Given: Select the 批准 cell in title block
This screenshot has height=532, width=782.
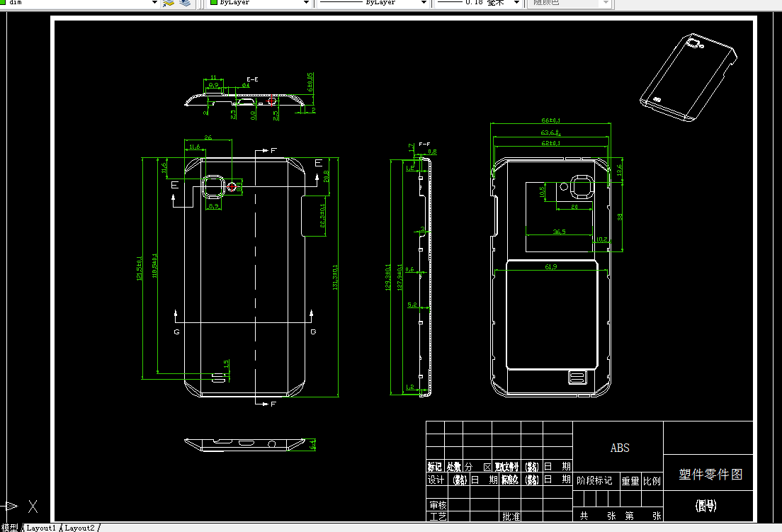Looking at the screenshot, I should (511, 516).
